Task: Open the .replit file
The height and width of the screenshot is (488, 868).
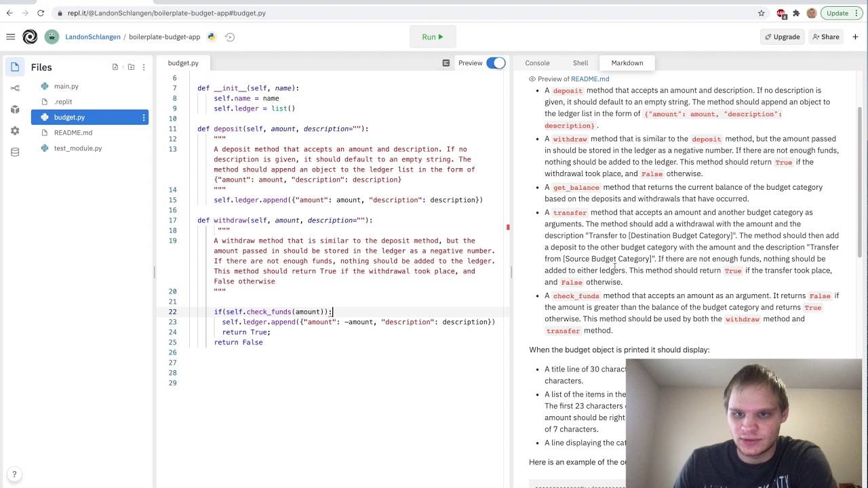Action: [x=63, y=102]
